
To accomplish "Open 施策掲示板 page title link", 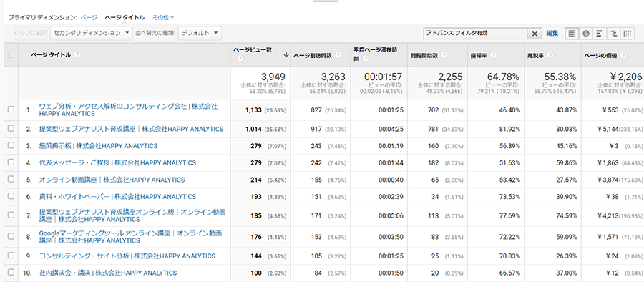I will (98, 146).
